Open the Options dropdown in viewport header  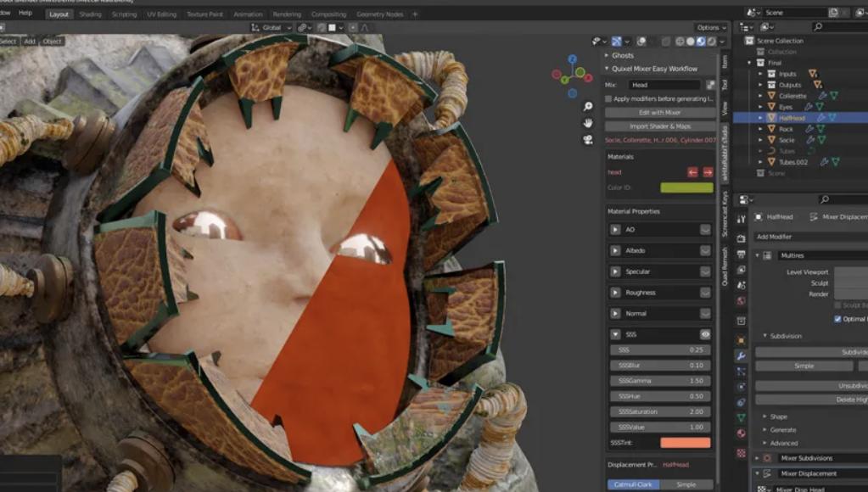pos(711,27)
